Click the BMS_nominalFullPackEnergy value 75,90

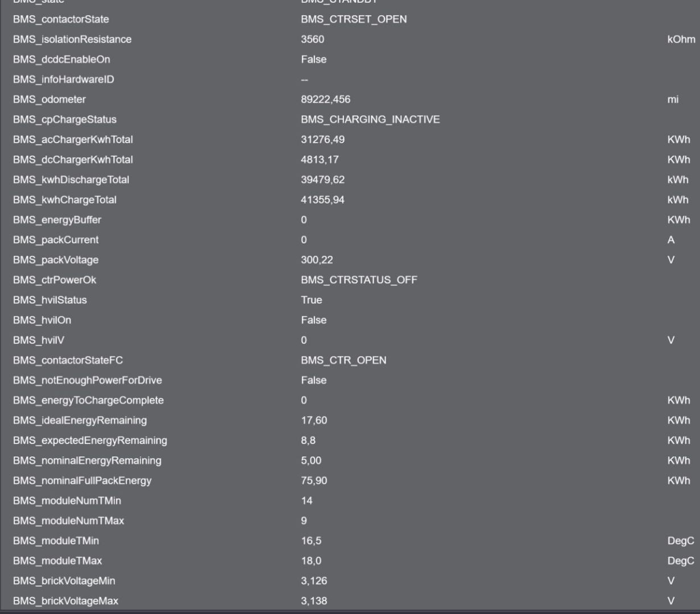(314, 480)
